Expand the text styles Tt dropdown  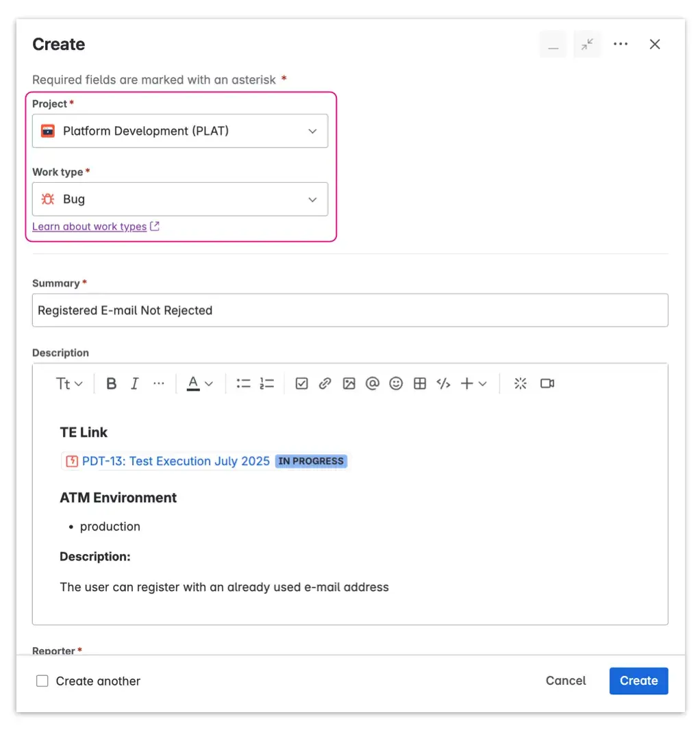[68, 383]
